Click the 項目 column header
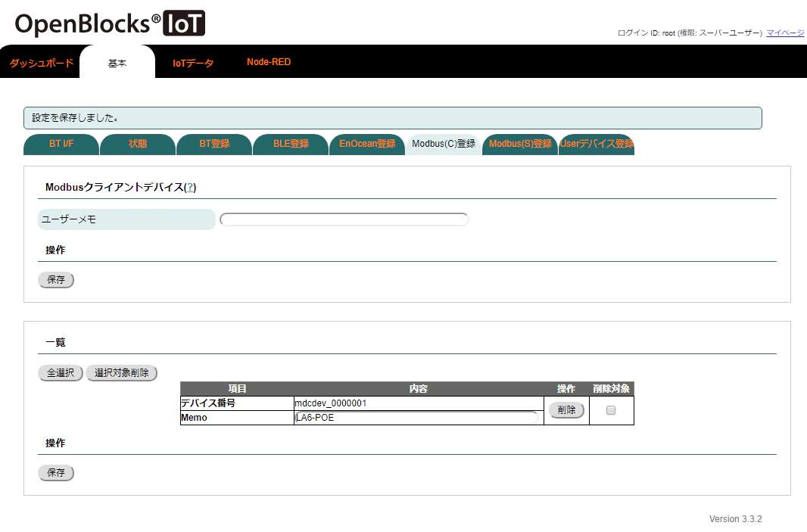This screenshot has width=807, height=532. coord(237,388)
